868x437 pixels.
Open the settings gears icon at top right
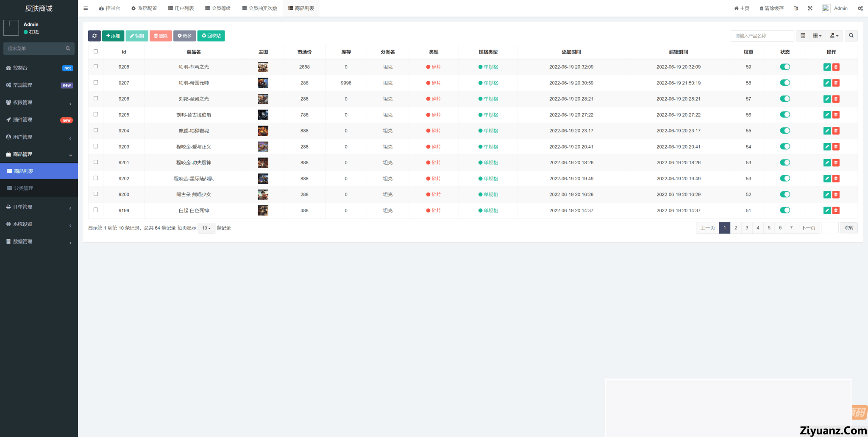[x=860, y=8]
